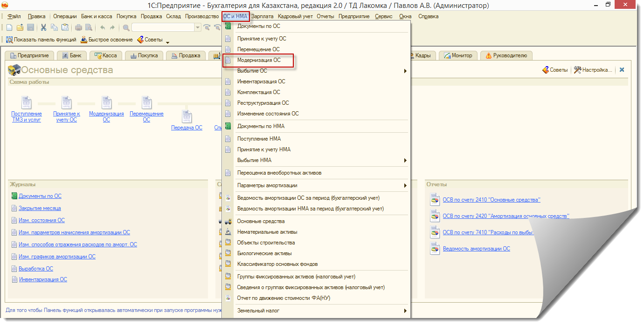Switch to the Покупка tab
Image resolution: width=644 pixels, height=325 pixels.
click(x=144, y=55)
